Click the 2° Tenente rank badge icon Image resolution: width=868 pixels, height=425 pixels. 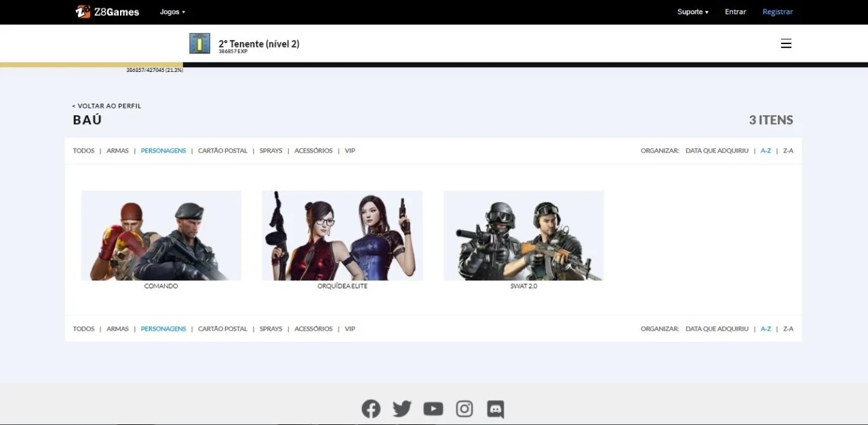pyautogui.click(x=199, y=43)
